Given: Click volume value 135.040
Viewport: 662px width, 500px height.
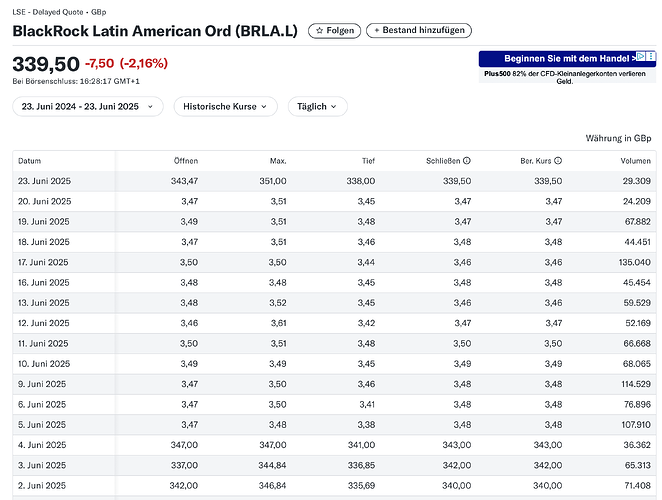Looking at the screenshot, I should [x=635, y=262].
